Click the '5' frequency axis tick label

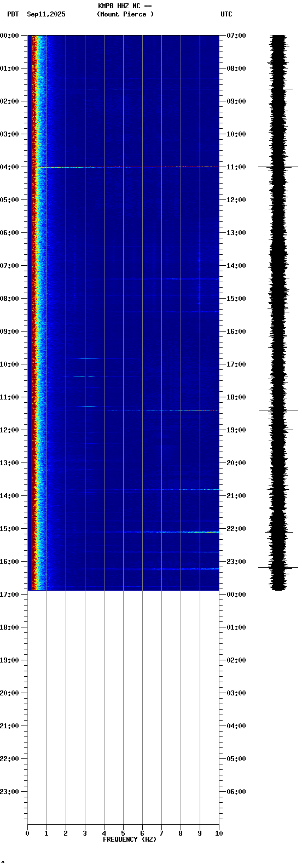123,833
